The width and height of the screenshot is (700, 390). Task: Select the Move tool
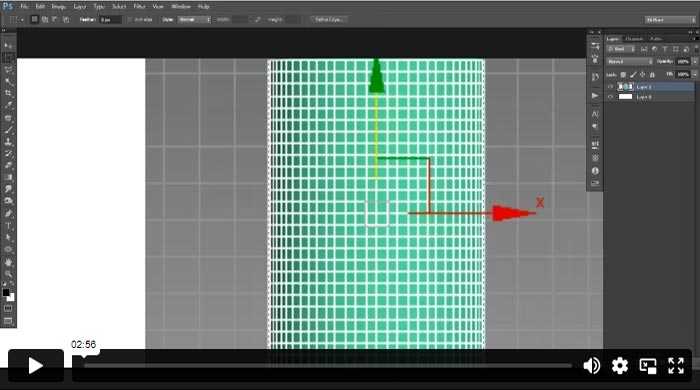(x=8, y=46)
